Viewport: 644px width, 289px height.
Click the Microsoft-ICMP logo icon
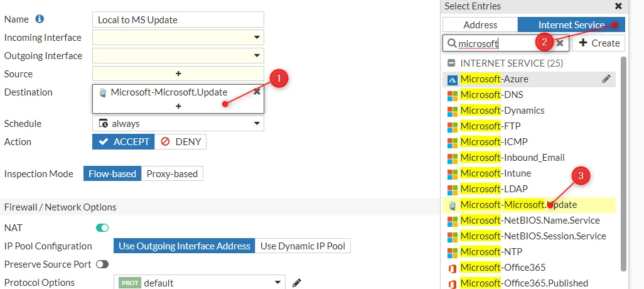[452, 142]
